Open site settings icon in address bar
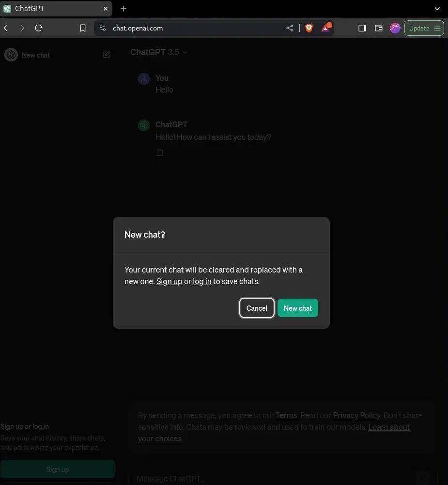Image resolution: width=448 pixels, height=485 pixels. (x=103, y=28)
